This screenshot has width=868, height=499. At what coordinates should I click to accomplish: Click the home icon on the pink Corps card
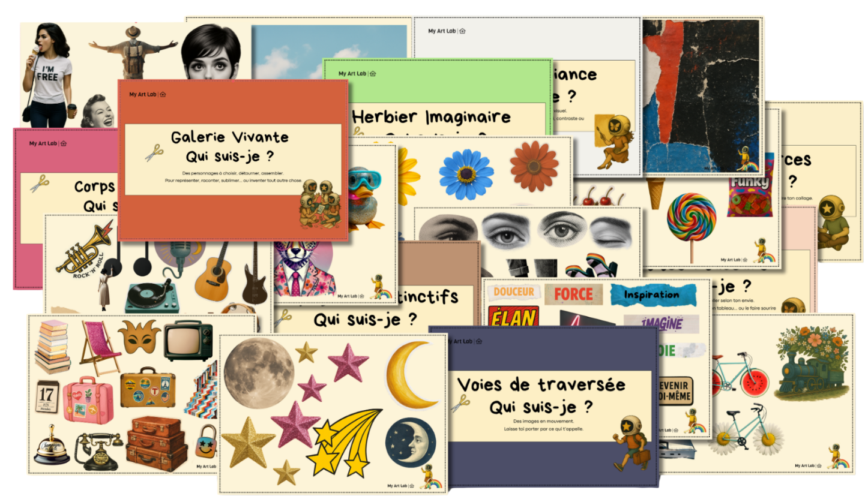63,144
